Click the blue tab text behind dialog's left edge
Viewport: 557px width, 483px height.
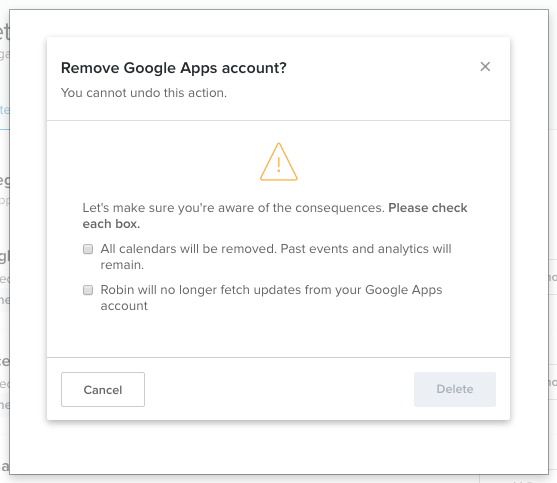click(x=5, y=110)
